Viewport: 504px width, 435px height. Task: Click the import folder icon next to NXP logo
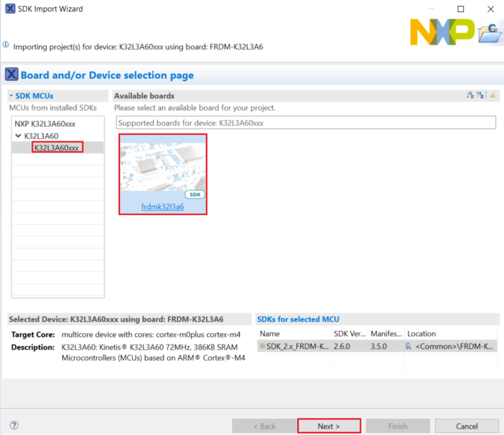pos(490,33)
